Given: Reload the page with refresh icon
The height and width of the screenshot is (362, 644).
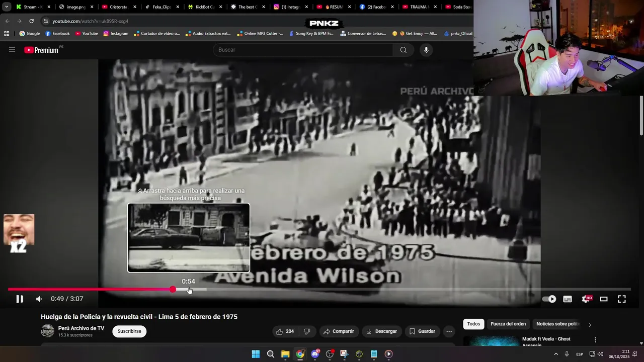Looking at the screenshot, I should point(31,21).
